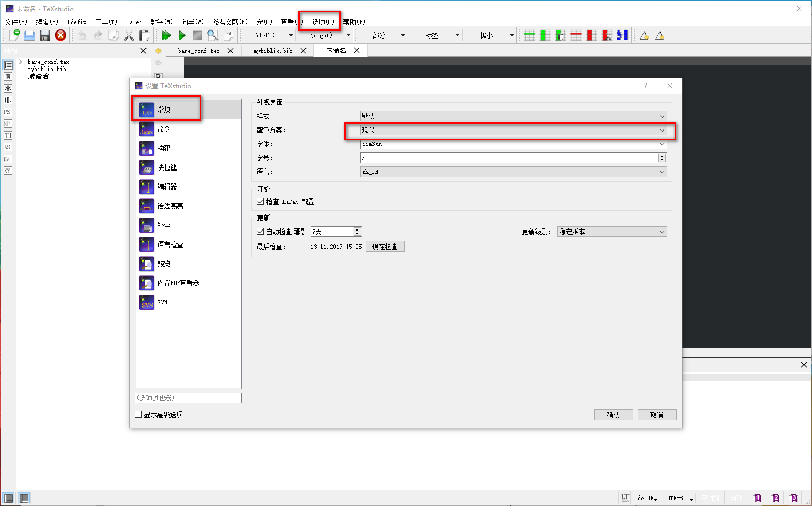Click the add table column icon

click(545, 35)
